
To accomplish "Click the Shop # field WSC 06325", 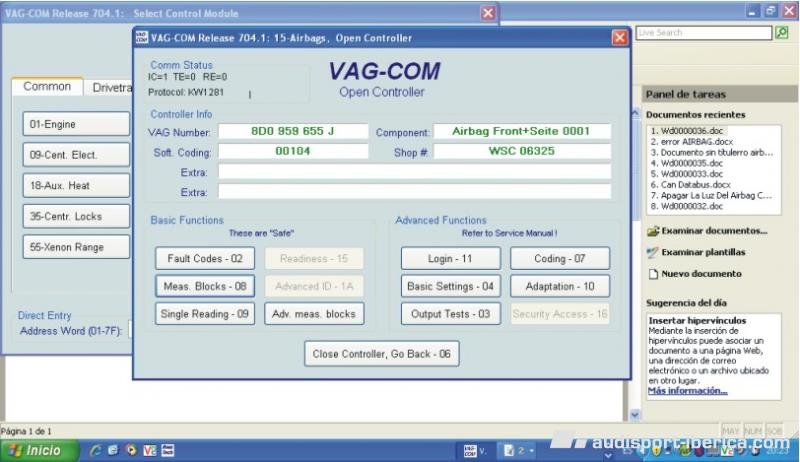I will point(522,151).
